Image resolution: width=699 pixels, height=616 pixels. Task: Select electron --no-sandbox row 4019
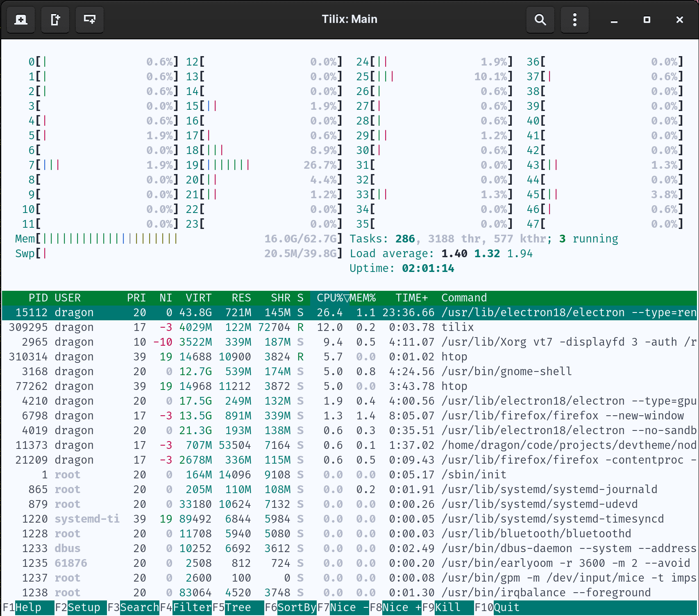pos(349,430)
